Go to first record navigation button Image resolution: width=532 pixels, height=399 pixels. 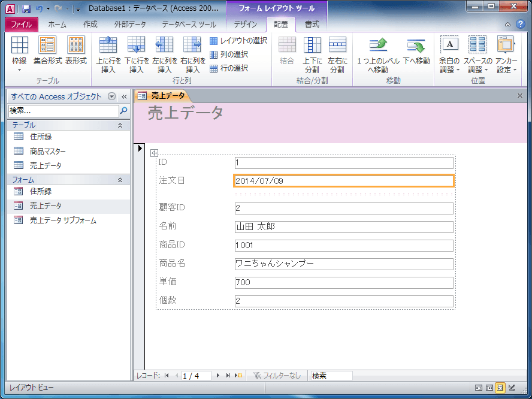[167, 375]
